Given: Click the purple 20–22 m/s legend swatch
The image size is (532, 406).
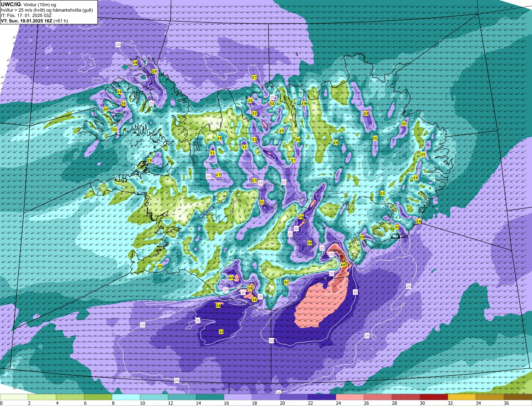Looking at the screenshot, I should coord(294,397).
